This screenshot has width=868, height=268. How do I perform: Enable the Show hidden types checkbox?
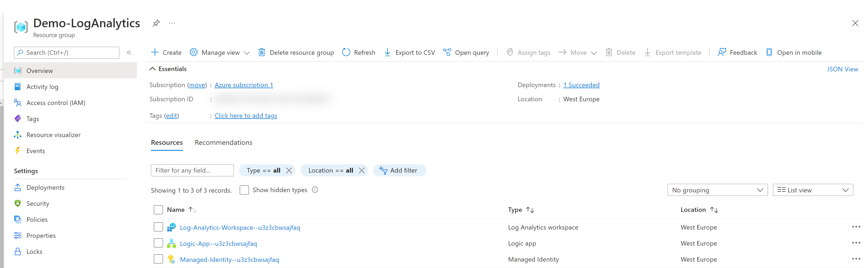pyautogui.click(x=244, y=190)
